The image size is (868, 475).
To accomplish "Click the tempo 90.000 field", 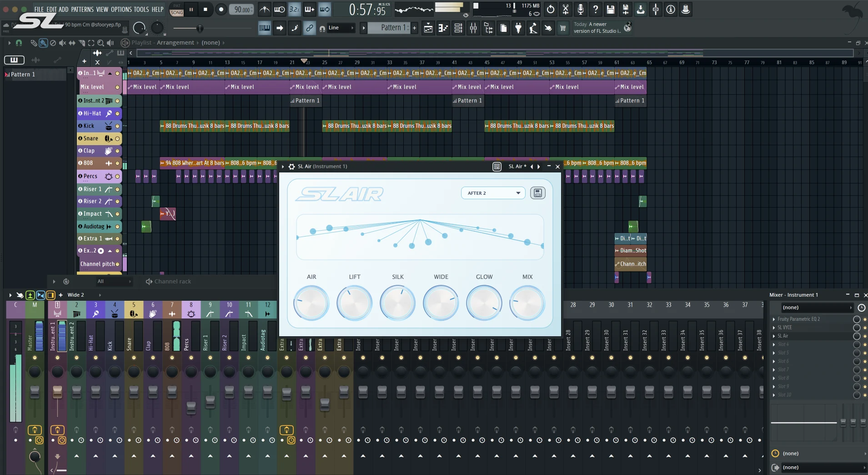I will (242, 9).
